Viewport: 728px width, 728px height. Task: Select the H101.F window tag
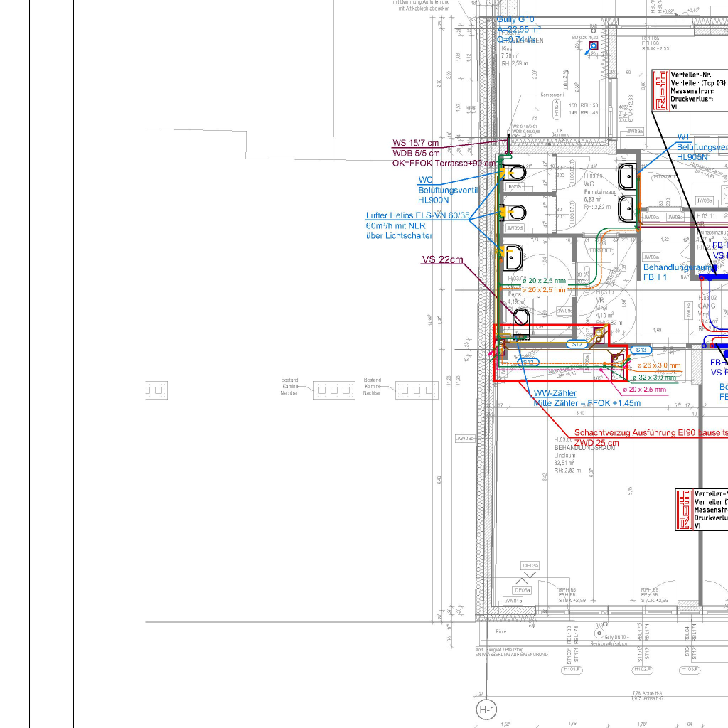(x=572, y=670)
